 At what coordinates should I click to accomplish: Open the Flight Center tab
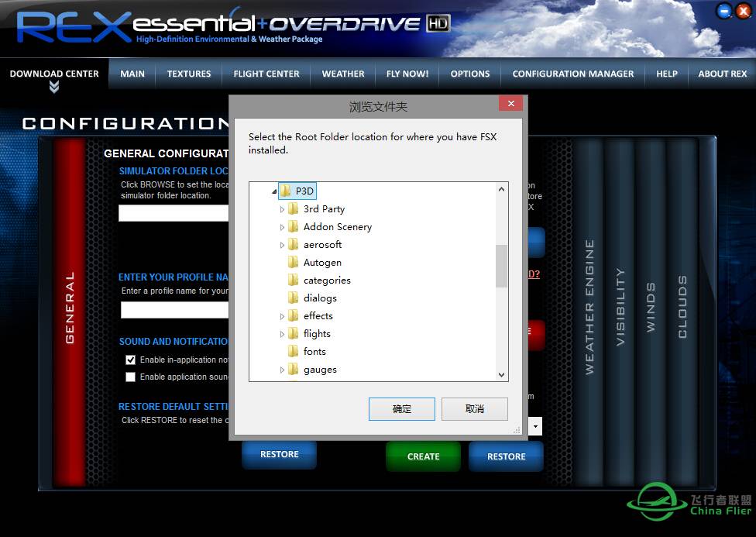266,74
